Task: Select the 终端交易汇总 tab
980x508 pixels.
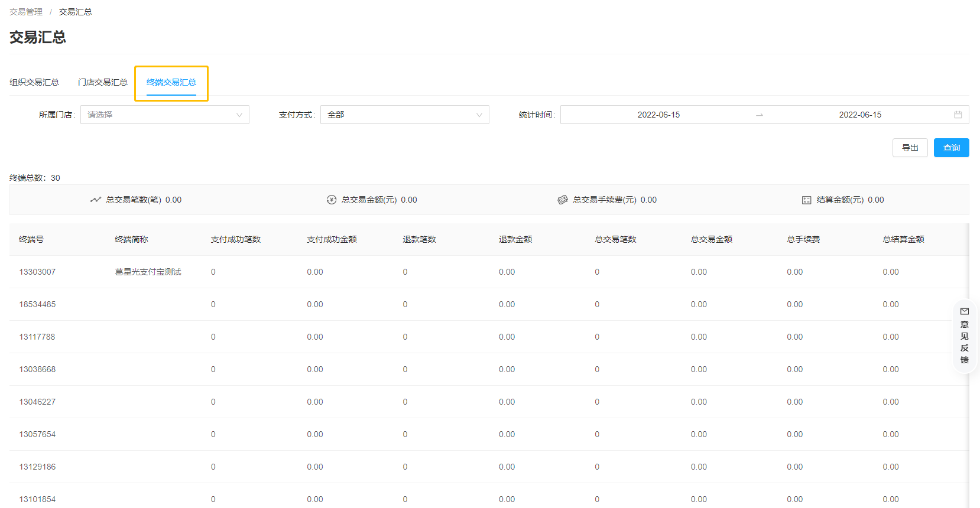Action: point(171,82)
